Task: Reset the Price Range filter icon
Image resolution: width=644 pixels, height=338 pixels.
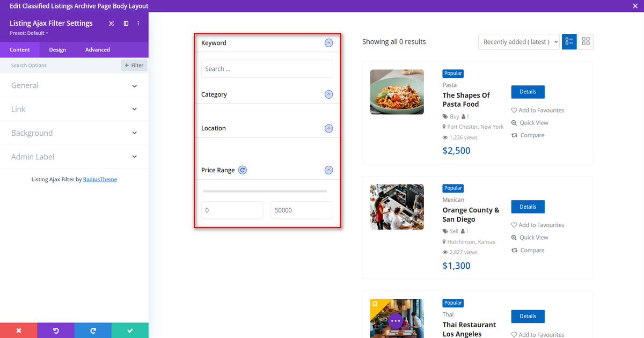Action: pos(243,170)
